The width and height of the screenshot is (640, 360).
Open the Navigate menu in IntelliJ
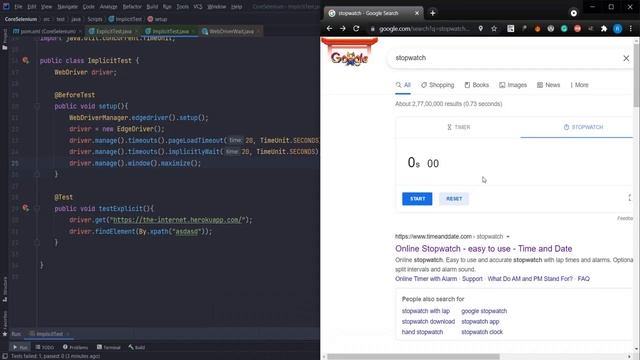pyautogui.click(x=67, y=7)
